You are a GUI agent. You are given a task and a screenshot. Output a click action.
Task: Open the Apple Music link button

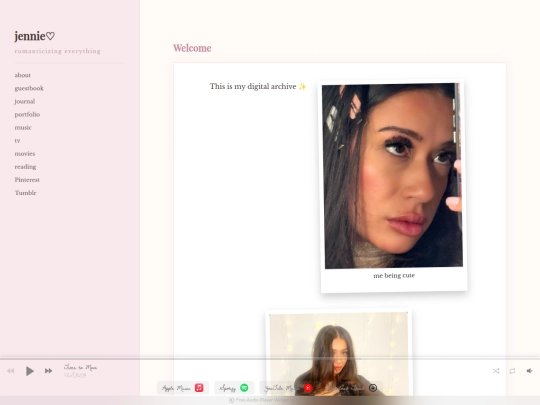pyautogui.click(x=183, y=388)
